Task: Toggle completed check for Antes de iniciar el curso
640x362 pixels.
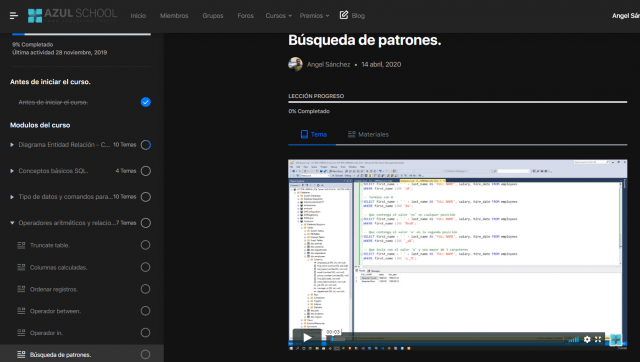Action: 146,102
